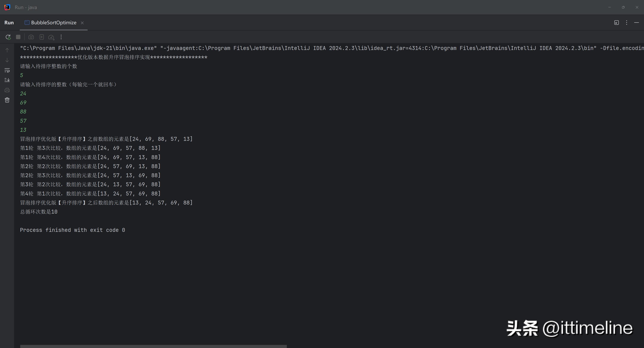Screen dimensions: 644x348
Task: Toggle soft-wrap for console output
Action: pos(7,70)
